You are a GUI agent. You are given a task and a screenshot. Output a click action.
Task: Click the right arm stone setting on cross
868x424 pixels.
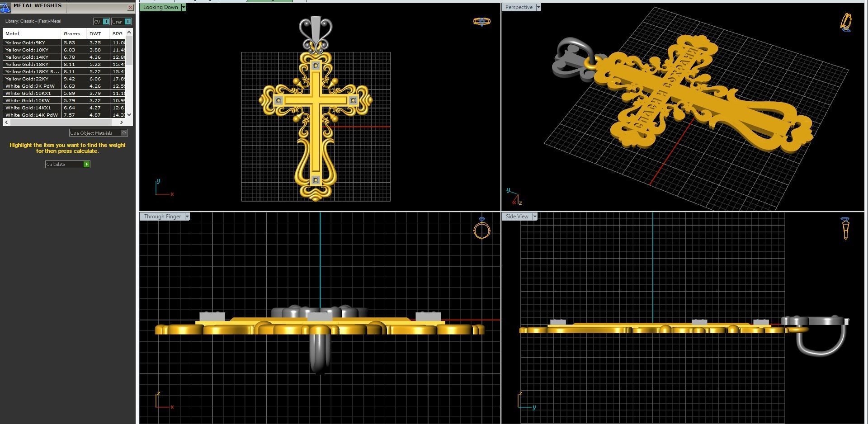click(x=353, y=100)
